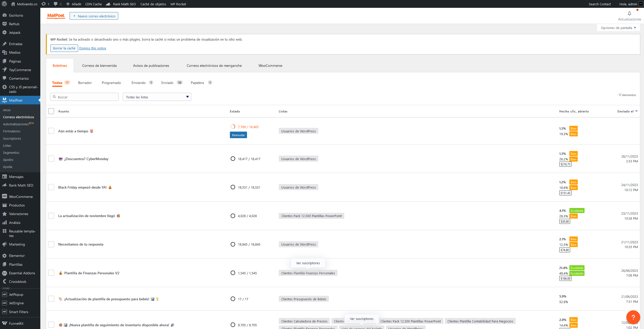Switch to 'Correos de bienvenida' tab
The height and width of the screenshot is (329, 644).
point(99,66)
